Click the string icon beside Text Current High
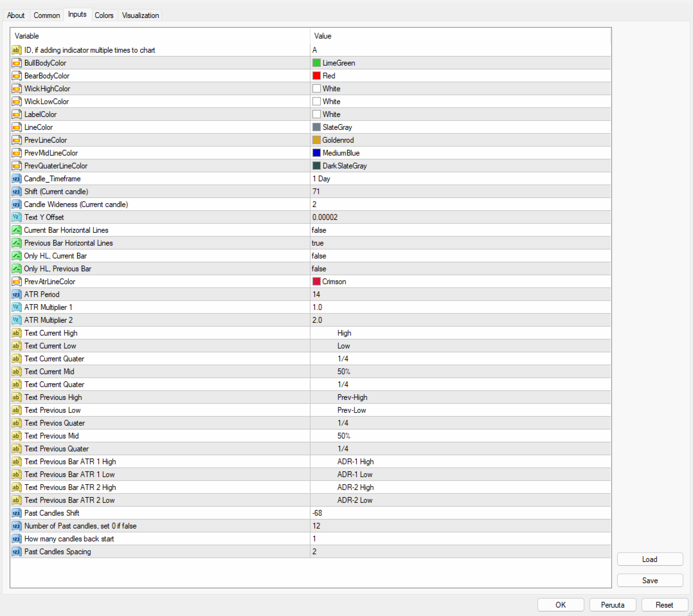Viewport: 693px width, 616px height. (x=16, y=333)
